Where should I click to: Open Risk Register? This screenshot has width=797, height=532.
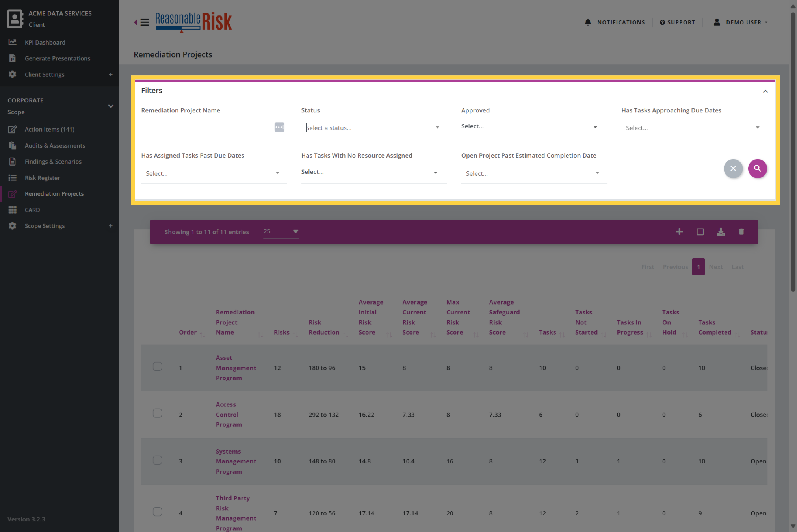pyautogui.click(x=42, y=178)
